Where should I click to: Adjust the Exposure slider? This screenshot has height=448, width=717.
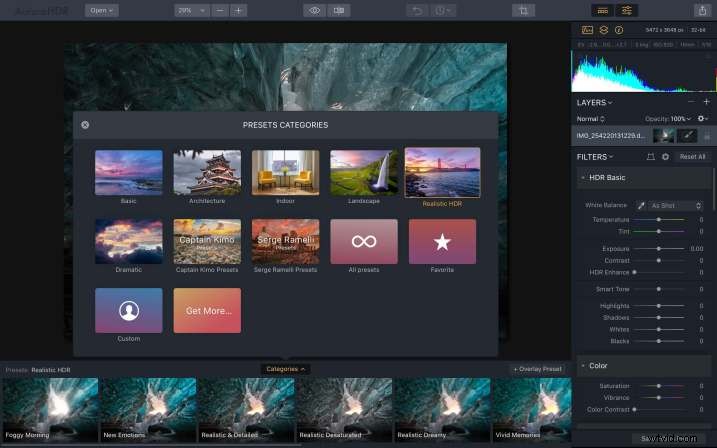[x=658, y=248]
